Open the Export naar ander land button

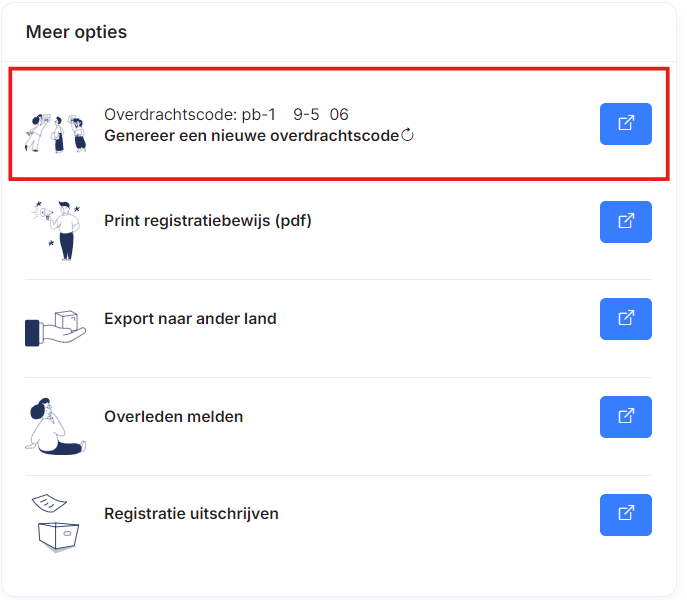tap(625, 319)
